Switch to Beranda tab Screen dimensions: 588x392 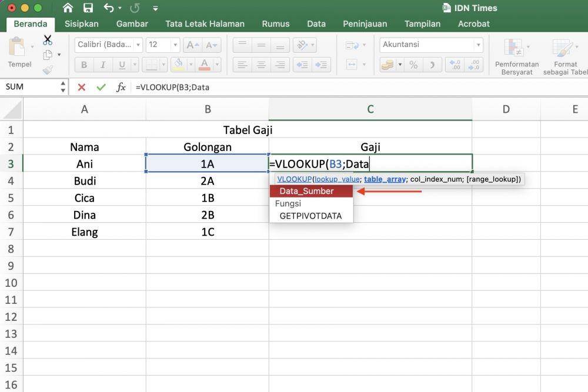(x=31, y=24)
